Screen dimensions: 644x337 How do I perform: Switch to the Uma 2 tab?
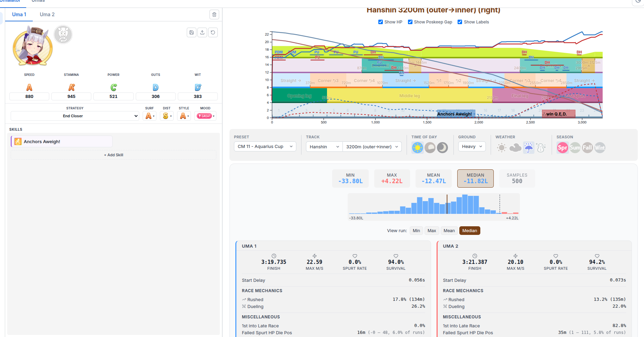click(47, 14)
